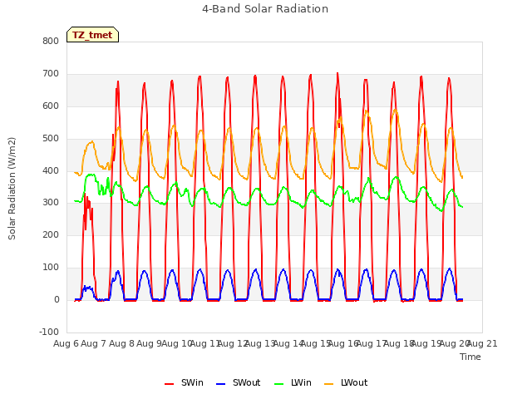Viewport: 532px width, 399px height.
Task: Click the Aug 8 x-axis tick label
Action: (x=122, y=343)
